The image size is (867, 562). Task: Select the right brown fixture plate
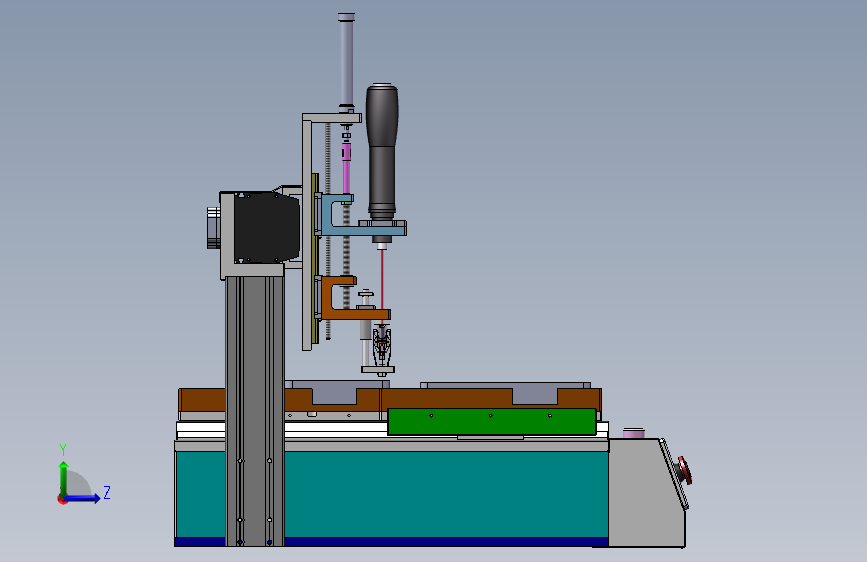[491, 398]
